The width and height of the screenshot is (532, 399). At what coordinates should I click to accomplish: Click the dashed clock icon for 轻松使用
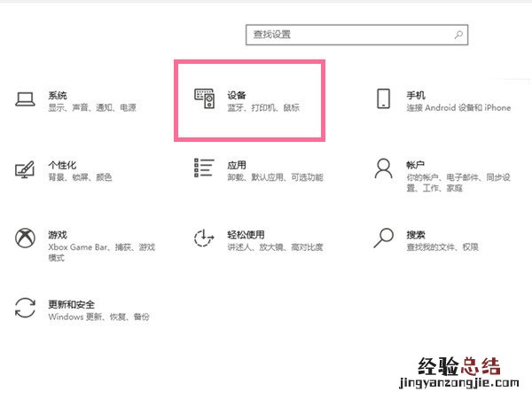click(x=204, y=239)
